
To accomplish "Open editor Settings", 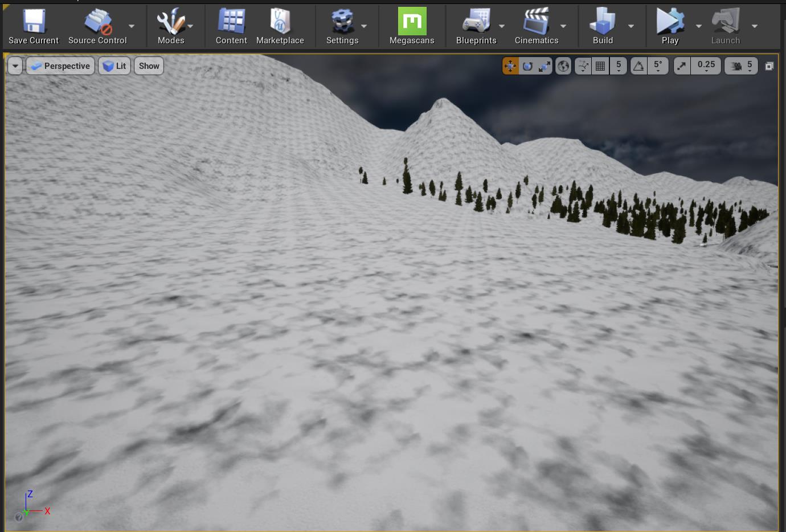I will pyautogui.click(x=342, y=27).
